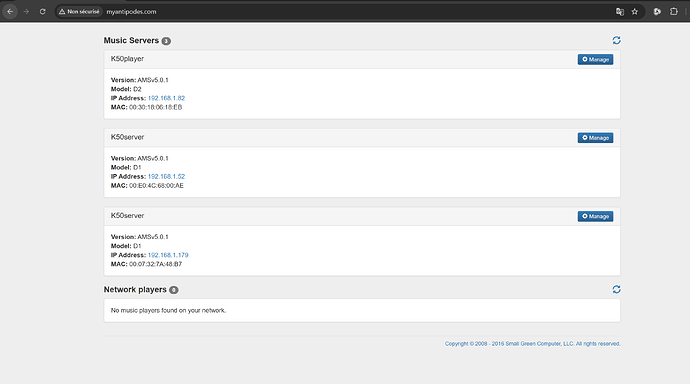Manage the K50server at 192.168.1.52
Image resolution: width=690 pixels, height=384 pixels.
595,138
